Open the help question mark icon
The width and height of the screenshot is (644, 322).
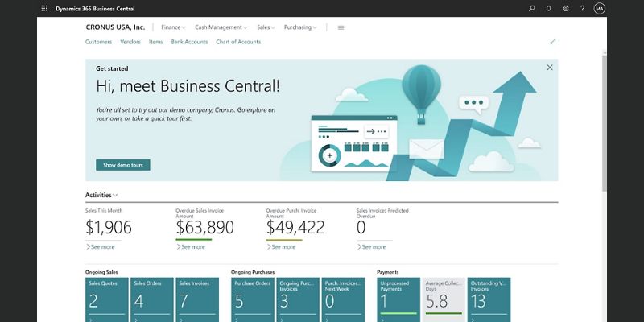point(582,8)
